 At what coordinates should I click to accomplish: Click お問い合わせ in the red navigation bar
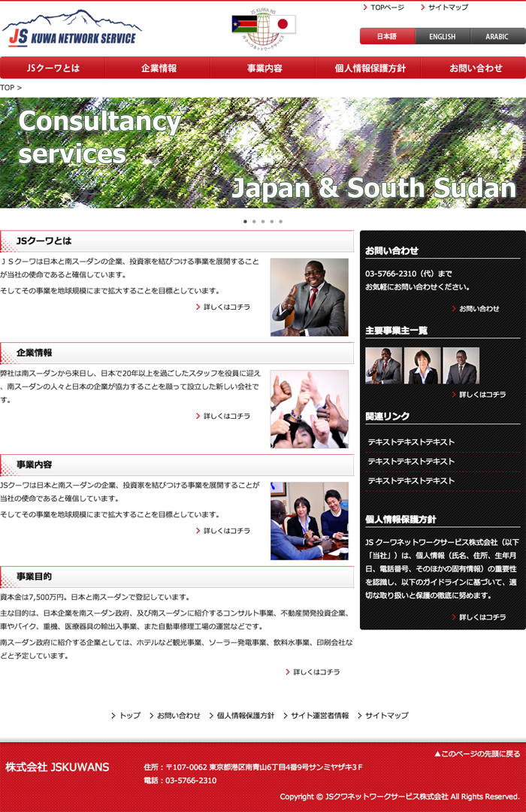tap(476, 68)
